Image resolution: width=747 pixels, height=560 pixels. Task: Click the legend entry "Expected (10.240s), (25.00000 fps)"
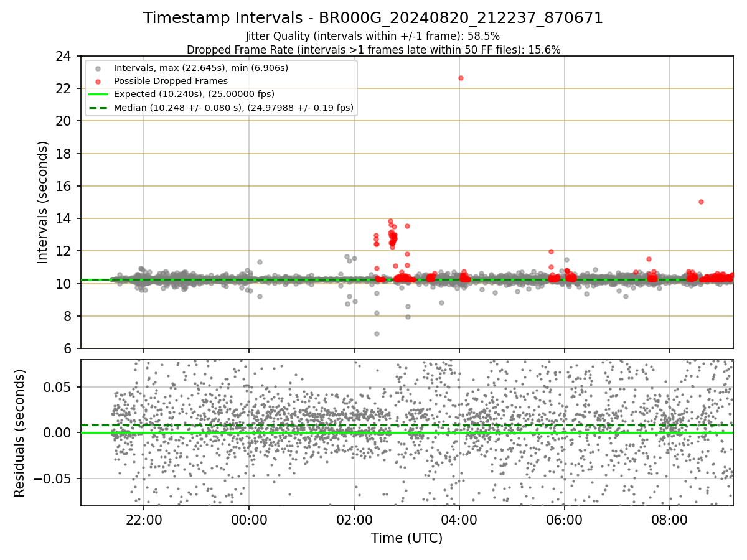coord(194,95)
